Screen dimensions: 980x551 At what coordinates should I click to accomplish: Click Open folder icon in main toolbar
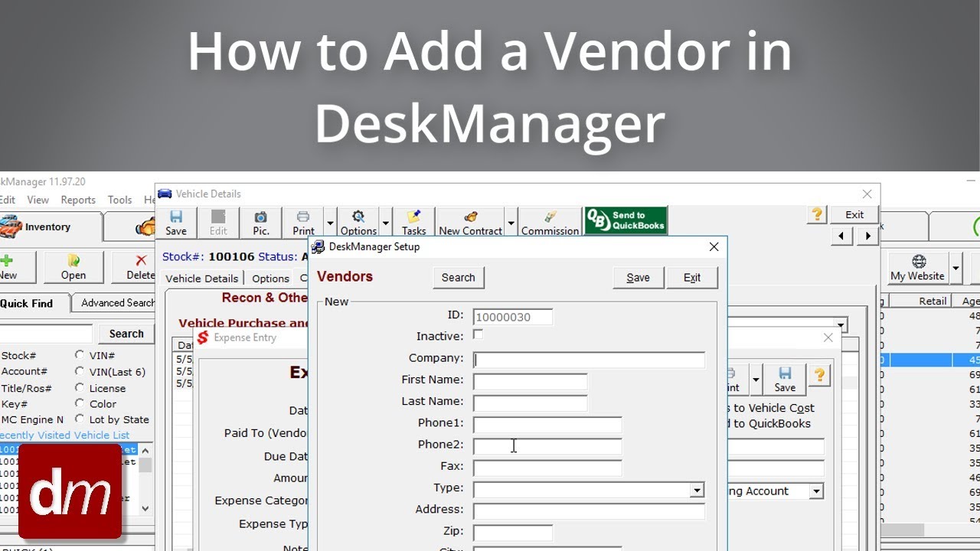point(73,268)
